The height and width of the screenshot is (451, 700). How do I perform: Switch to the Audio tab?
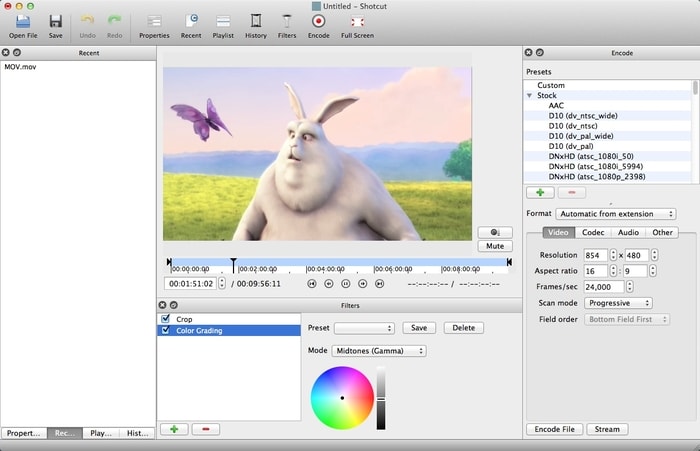click(628, 233)
